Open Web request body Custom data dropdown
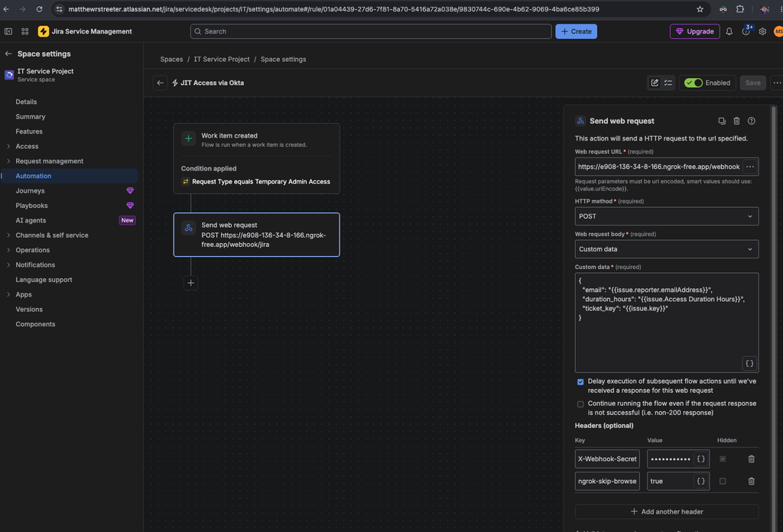This screenshot has height=532, width=783. 667,249
